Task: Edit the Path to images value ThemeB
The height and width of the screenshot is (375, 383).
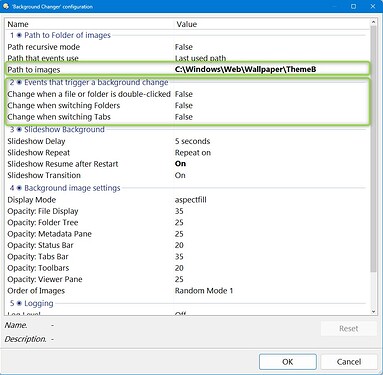Action: coord(245,69)
